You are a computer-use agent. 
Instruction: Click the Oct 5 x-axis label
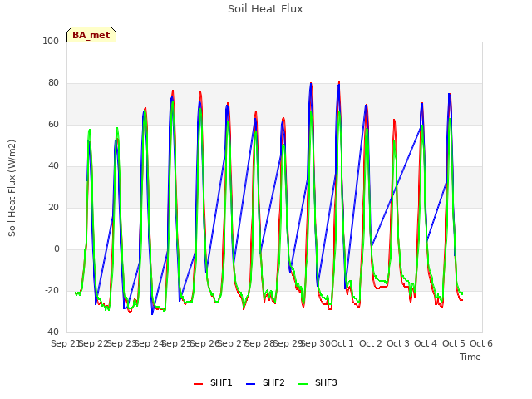click(454, 343)
